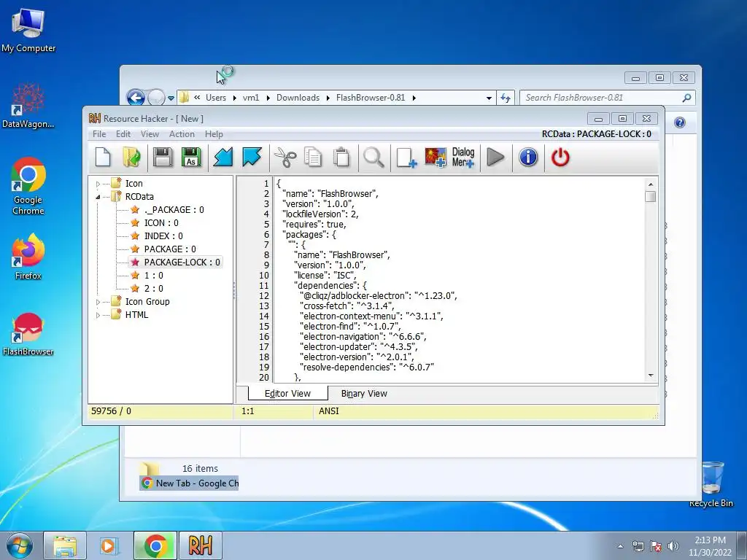Click the blue info About icon
Viewport: 747px width, 560px height.
[528, 157]
